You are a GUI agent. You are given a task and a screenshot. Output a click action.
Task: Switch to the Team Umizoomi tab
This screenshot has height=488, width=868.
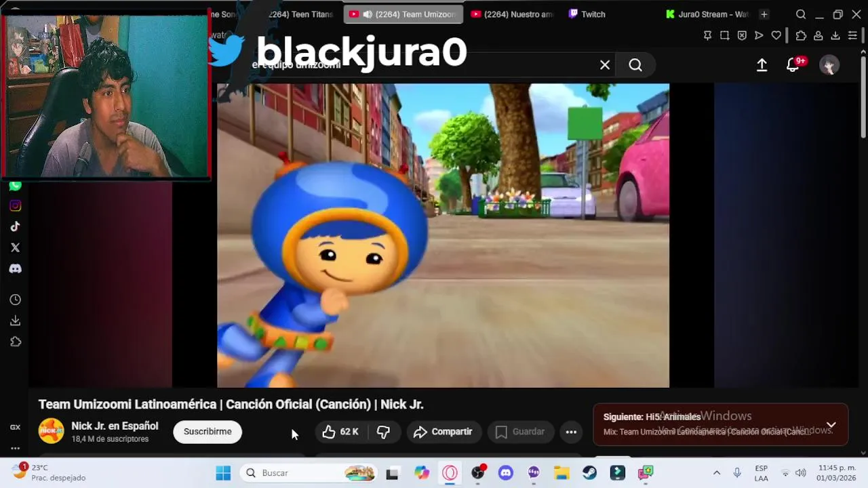coord(403,14)
